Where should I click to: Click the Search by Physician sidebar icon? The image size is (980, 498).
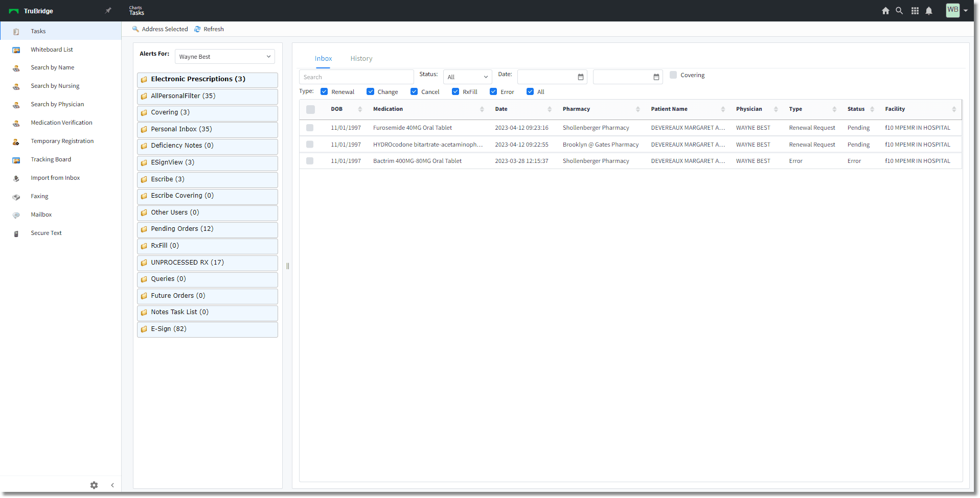coord(16,105)
